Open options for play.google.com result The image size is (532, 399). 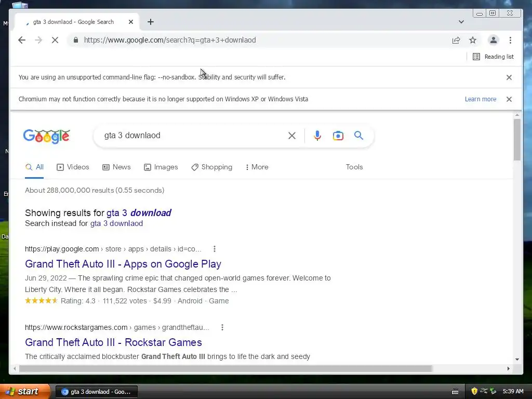coord(215,249)
